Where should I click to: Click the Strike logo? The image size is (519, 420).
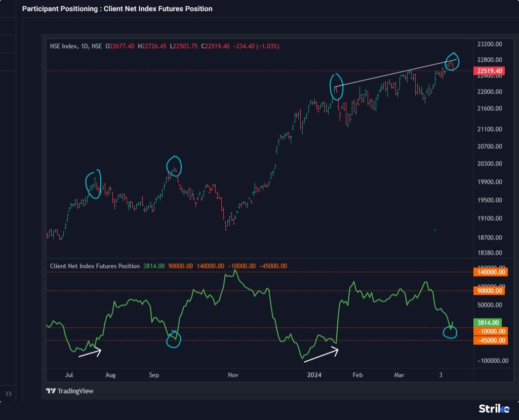494,408
